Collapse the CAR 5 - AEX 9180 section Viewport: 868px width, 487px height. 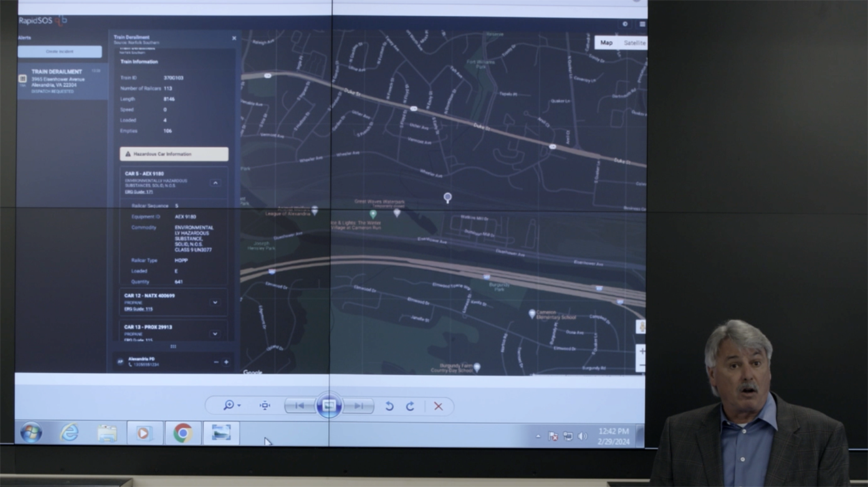click(x=215, y=183)
